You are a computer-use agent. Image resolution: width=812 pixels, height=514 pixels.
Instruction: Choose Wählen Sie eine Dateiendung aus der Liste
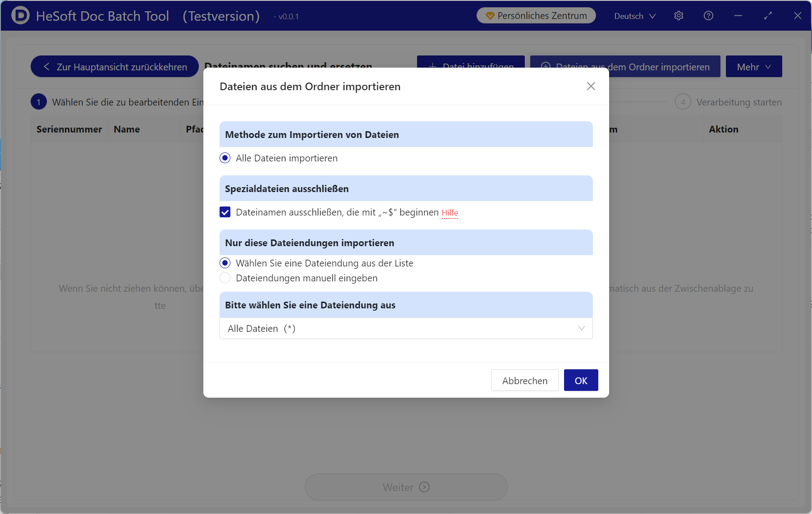coord(225,263)
